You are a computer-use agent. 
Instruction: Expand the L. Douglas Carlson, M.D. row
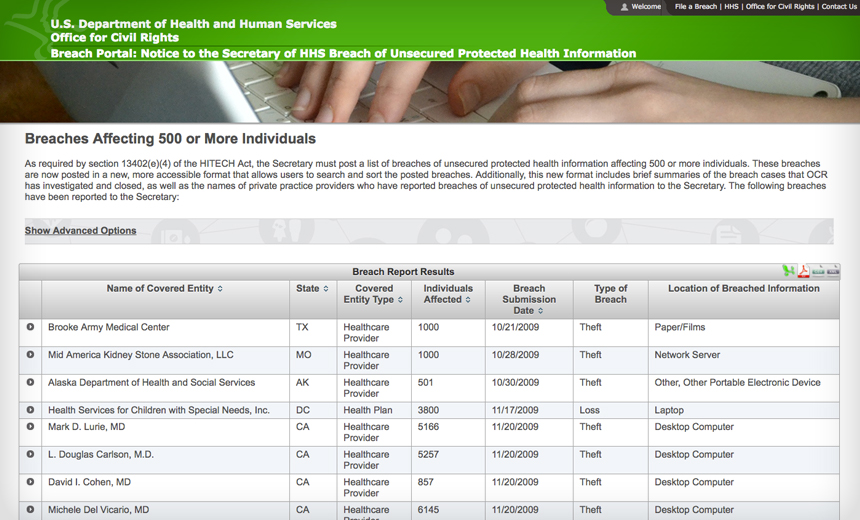[30, 454]
